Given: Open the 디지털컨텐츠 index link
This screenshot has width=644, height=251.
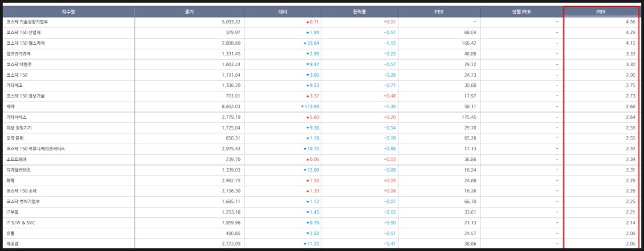Looking at the screenshot, I should pyautogui.click(x=19, y=170).
